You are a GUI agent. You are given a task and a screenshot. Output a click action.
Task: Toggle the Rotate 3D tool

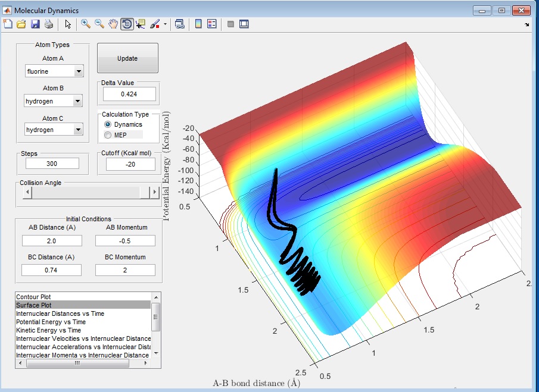(x=127, y=24)
